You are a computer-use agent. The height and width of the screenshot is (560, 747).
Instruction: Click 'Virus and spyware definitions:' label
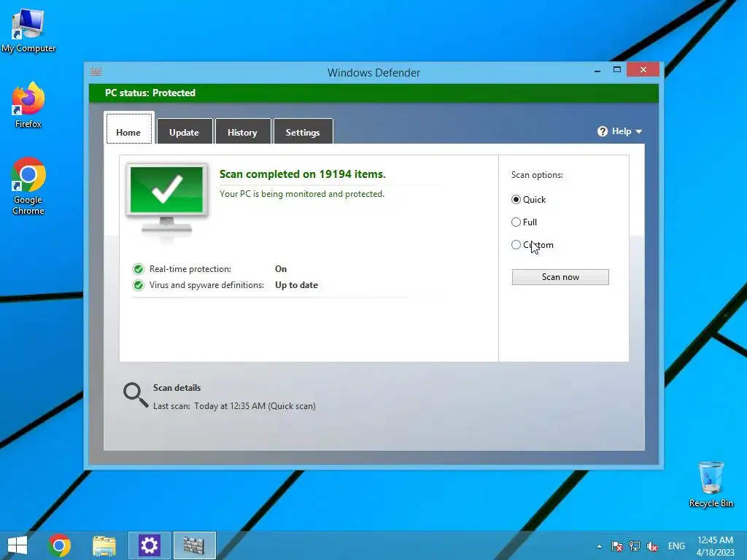(206, 285)
